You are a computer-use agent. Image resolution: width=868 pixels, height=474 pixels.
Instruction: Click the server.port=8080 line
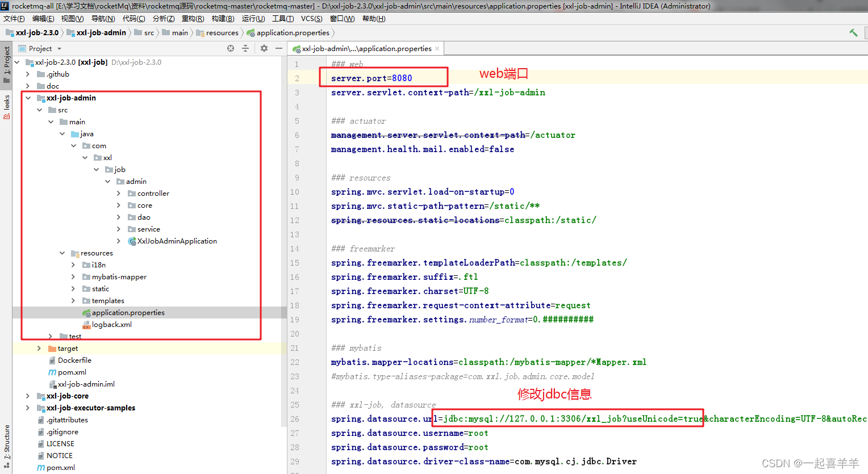coord(372,78)
